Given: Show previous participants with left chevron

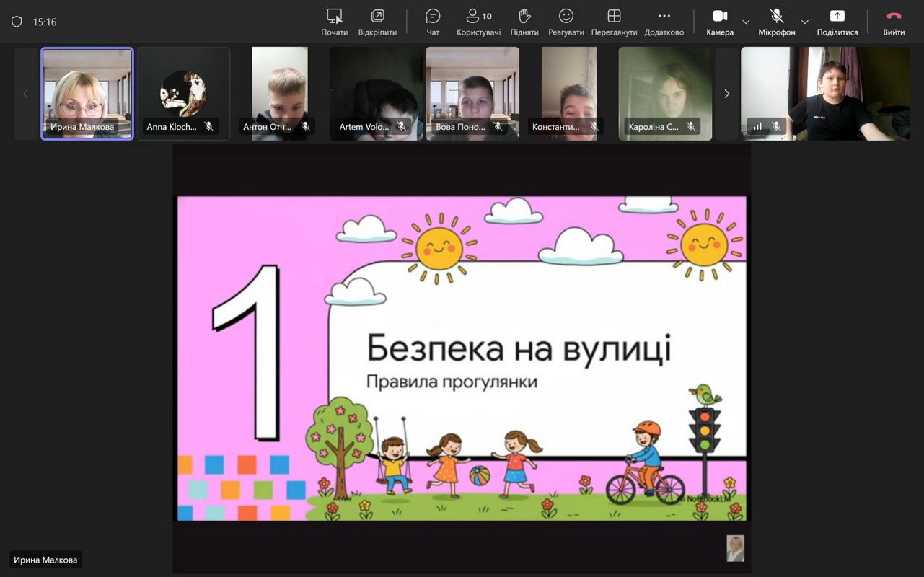Looking at the screenshot, I should [x=25, y=94].
